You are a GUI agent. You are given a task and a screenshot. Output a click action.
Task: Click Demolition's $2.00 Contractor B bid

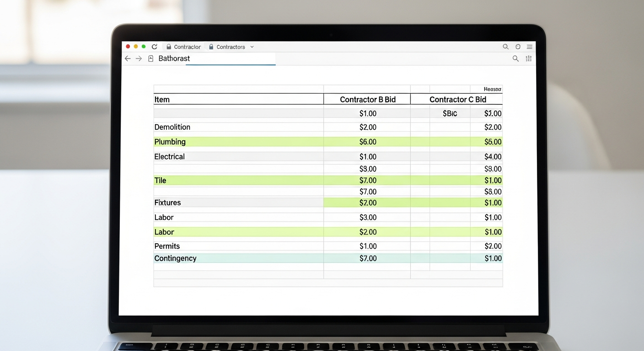(x=368, y=127)
